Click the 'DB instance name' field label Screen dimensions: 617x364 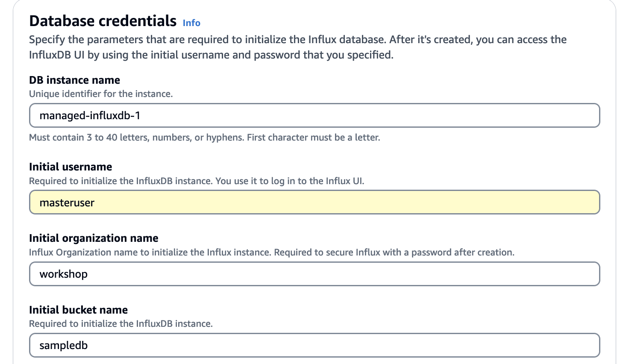(74, 80)
